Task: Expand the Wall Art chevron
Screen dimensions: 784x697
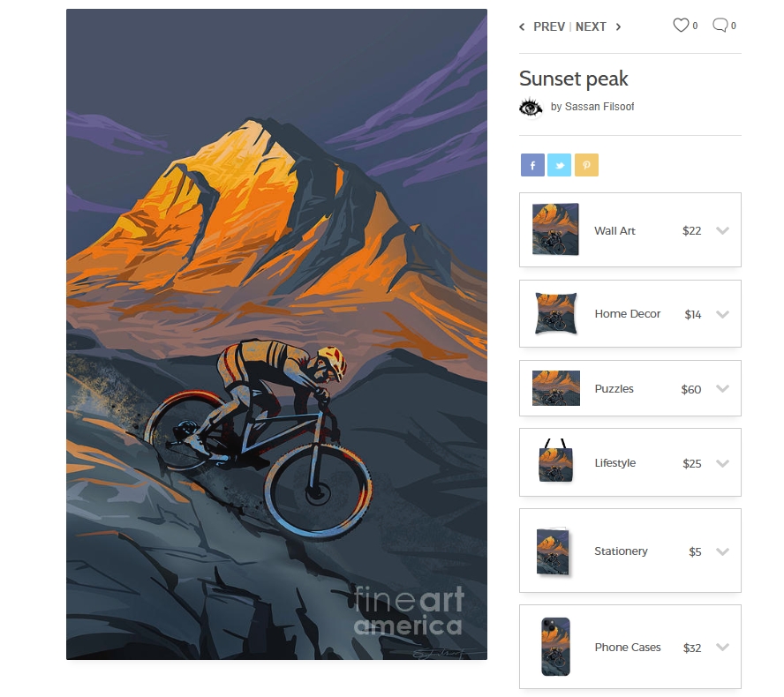Action: pyautogui.click(x=722, y=230)
